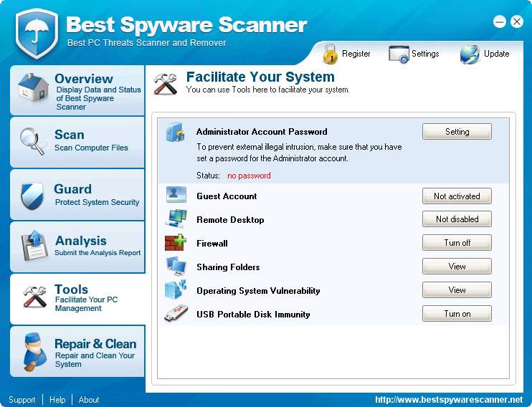Viewport: 532px width, 407px height.
Task: Select the Guest Account row label
Action: 227,196
